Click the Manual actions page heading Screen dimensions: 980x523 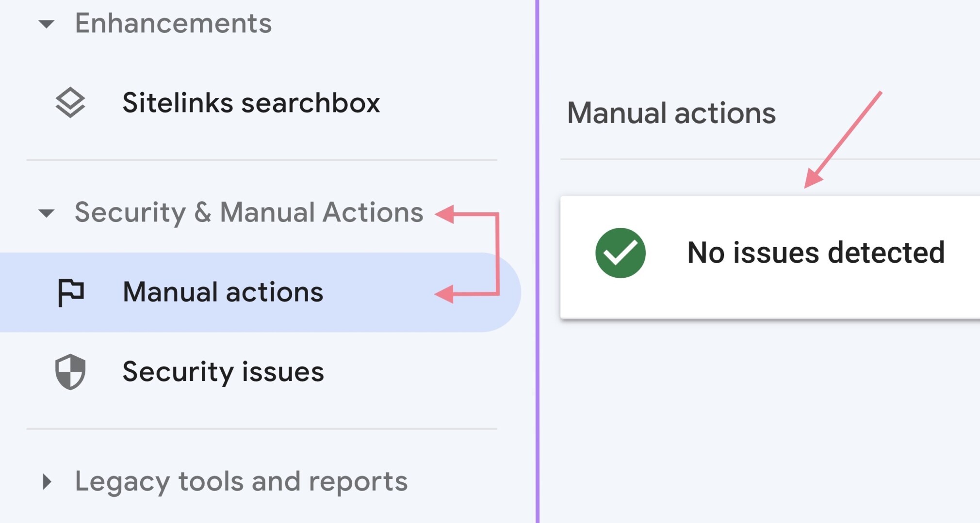tap(671, 112)
